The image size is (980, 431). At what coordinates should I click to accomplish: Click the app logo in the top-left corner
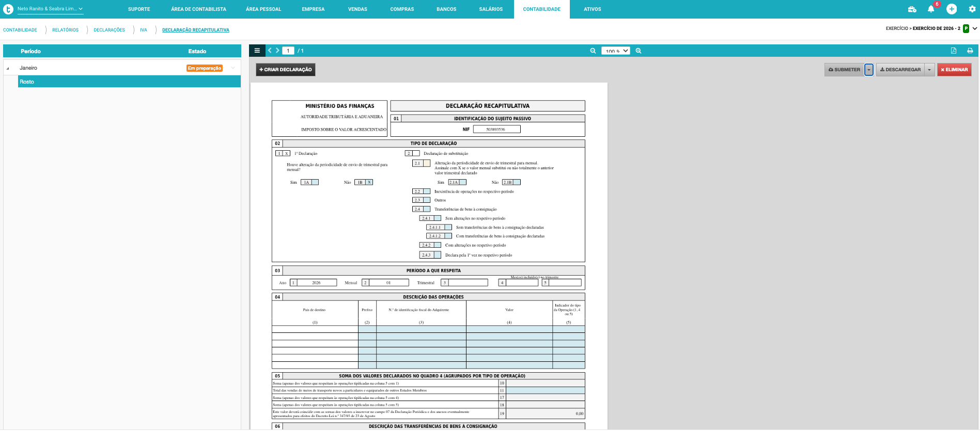tap(8, 9)
